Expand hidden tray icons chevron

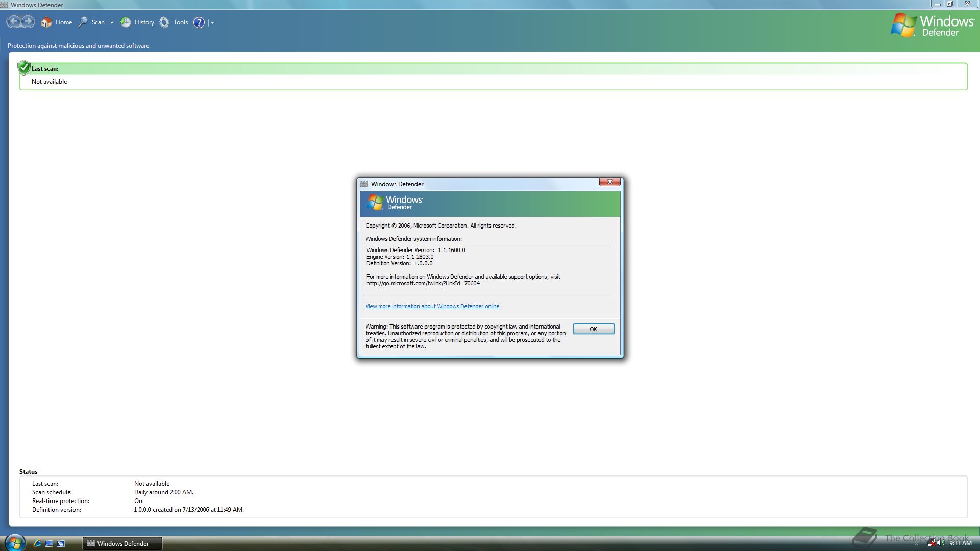click(x=916, y=544)
